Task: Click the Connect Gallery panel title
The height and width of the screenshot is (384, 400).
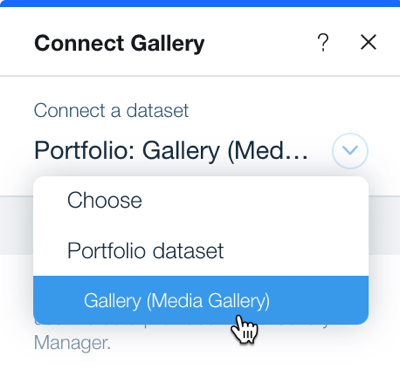Action: (119, 44)
